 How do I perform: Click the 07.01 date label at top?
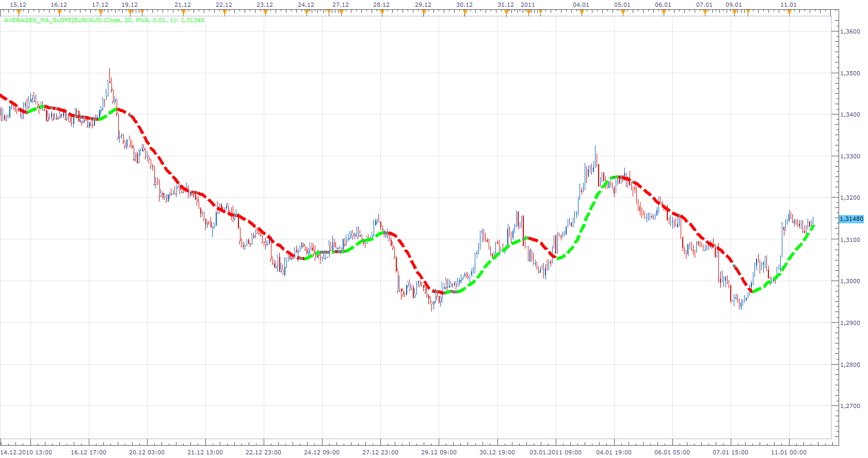click(704, 5)
